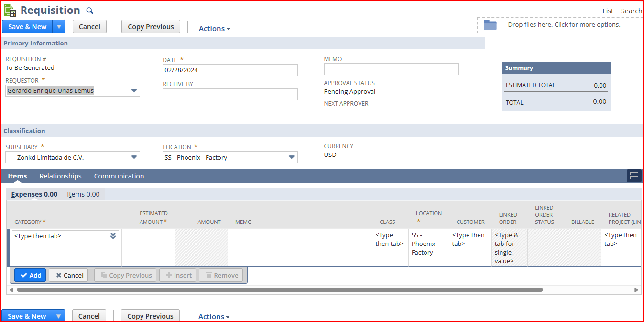Open search via magnifier icon beside Requisition
Image resolution: width=644 pixels, height=322 pixels.
click(x=89, y=11)
